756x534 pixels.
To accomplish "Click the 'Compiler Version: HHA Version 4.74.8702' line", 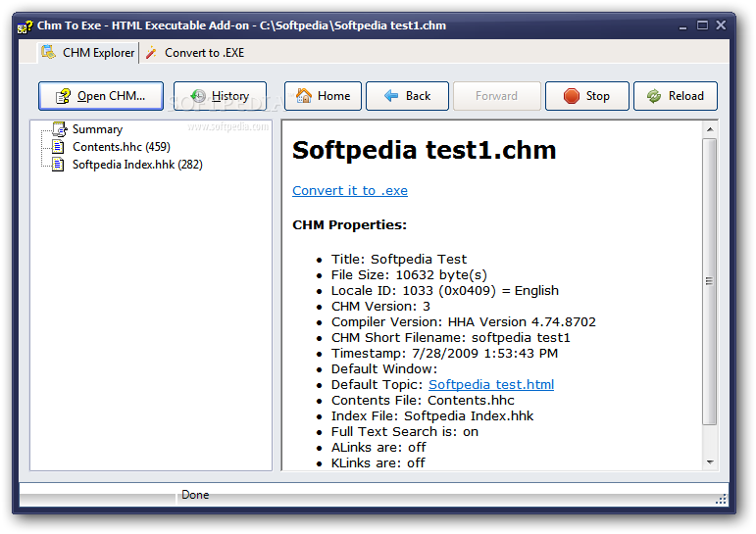I will point(464,322).
